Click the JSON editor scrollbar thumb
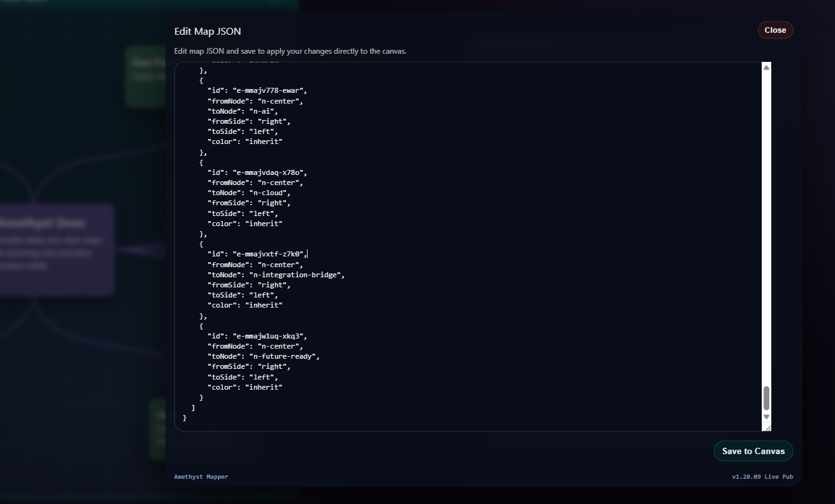The height and width of the screenshot is (504, 835). 766,398
